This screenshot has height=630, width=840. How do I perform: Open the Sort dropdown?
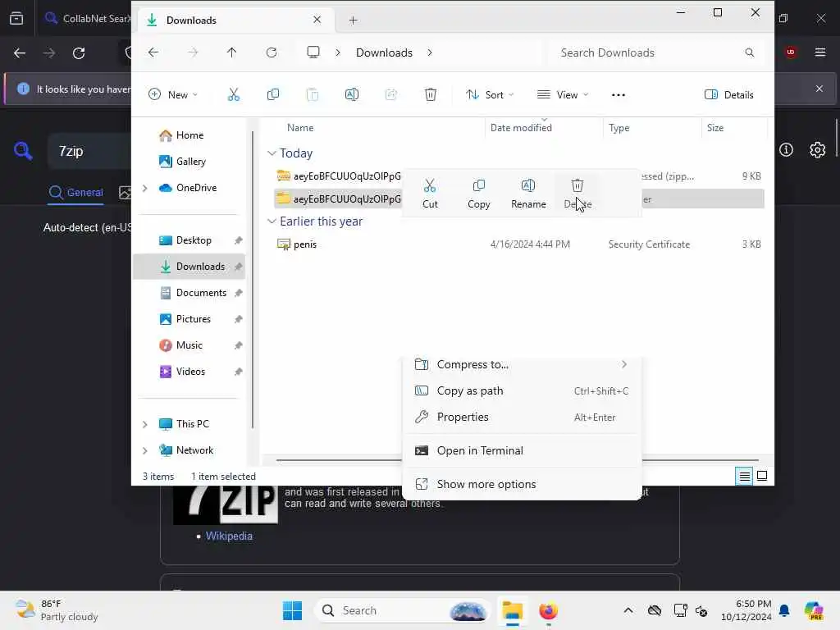(489, 95)
